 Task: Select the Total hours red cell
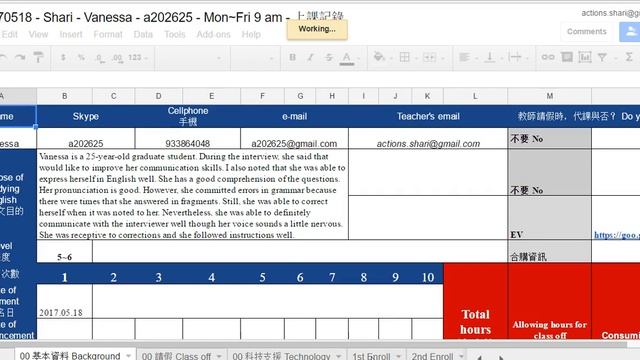476,301
